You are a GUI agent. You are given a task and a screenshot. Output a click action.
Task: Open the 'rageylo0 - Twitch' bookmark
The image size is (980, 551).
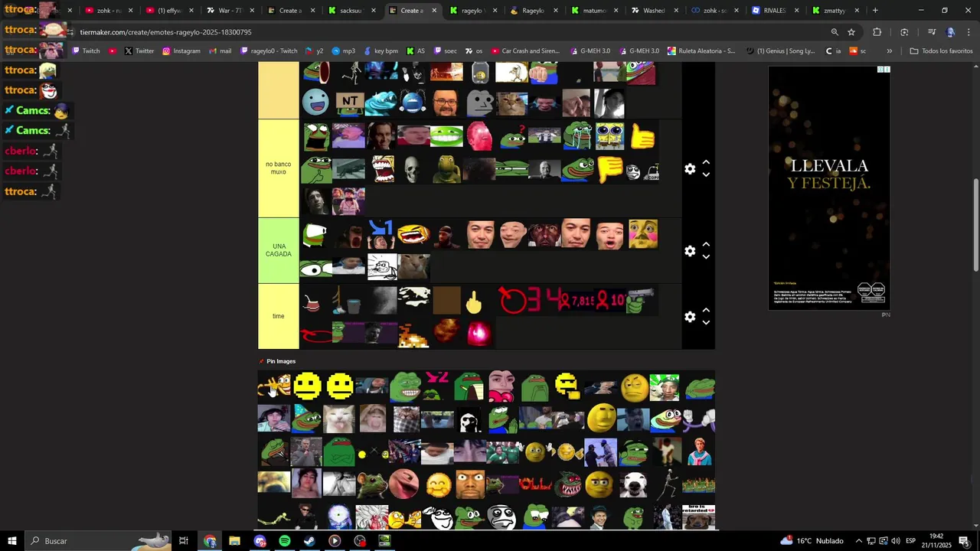point(269,51)
